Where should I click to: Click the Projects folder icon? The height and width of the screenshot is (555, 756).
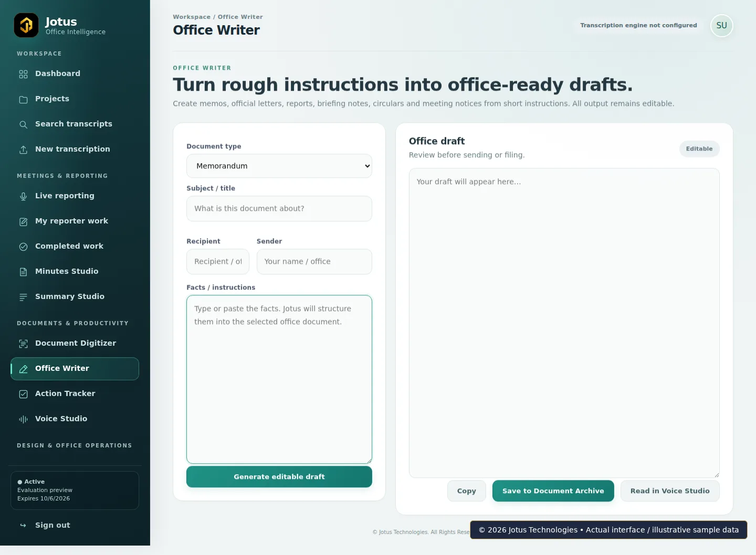23,99
